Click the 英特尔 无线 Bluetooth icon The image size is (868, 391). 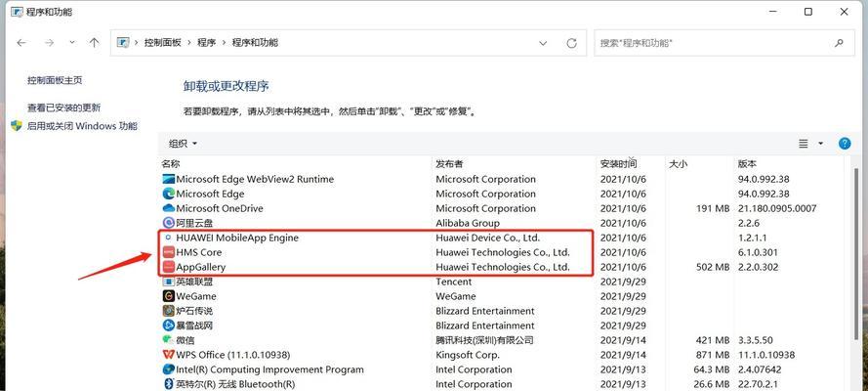[168, 384]
